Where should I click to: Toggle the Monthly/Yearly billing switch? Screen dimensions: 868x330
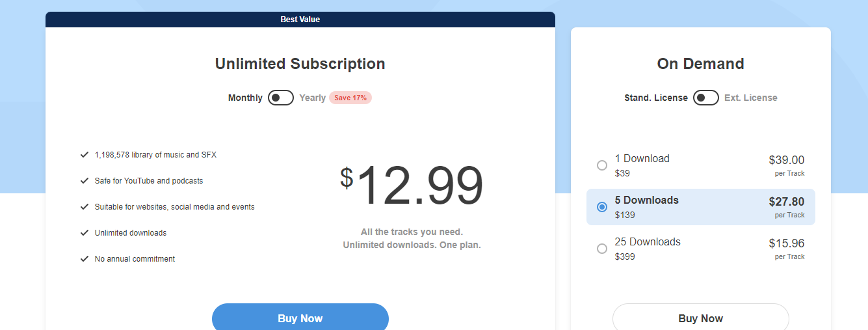[x=281, y=98]
